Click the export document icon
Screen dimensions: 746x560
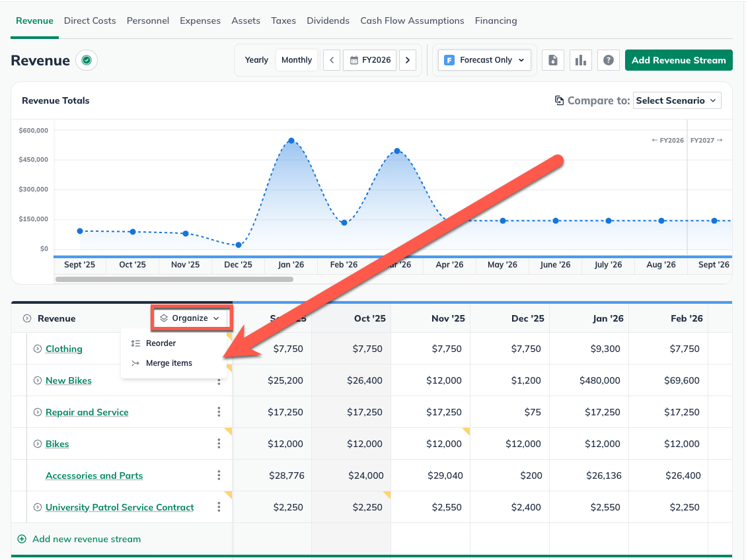tap(552, 59)
